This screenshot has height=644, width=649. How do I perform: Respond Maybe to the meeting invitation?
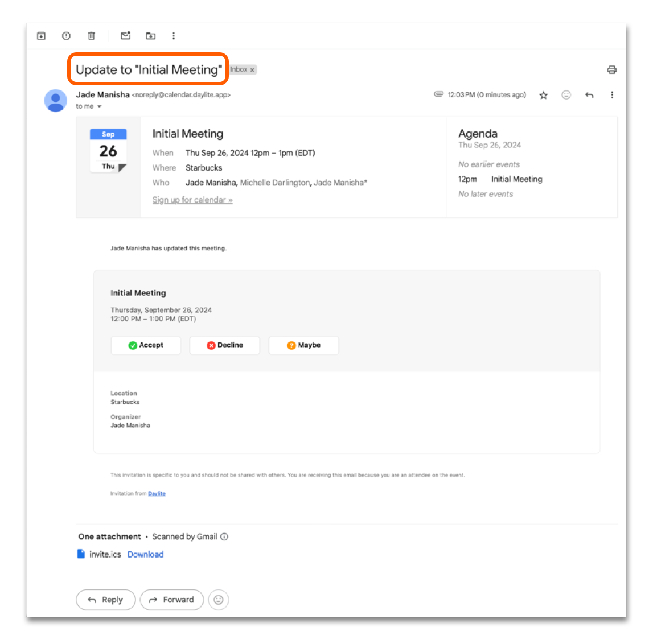(x=304, y=345)
